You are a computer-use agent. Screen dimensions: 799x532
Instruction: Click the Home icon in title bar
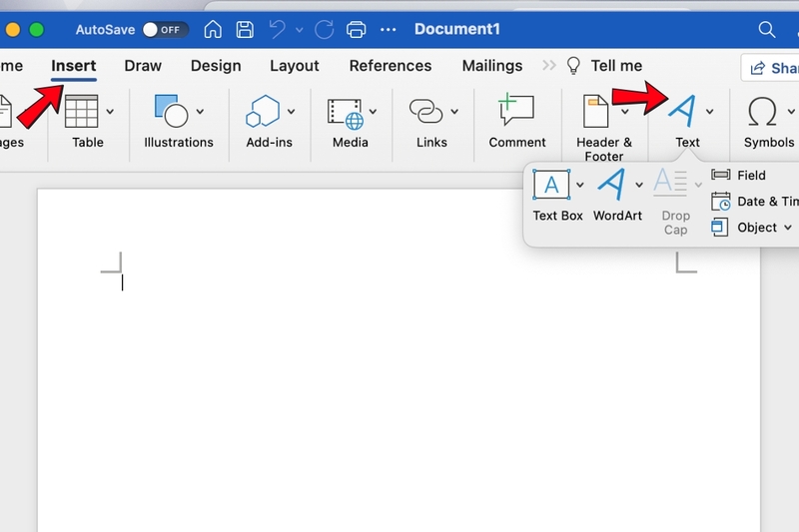[x=213, y=29]
